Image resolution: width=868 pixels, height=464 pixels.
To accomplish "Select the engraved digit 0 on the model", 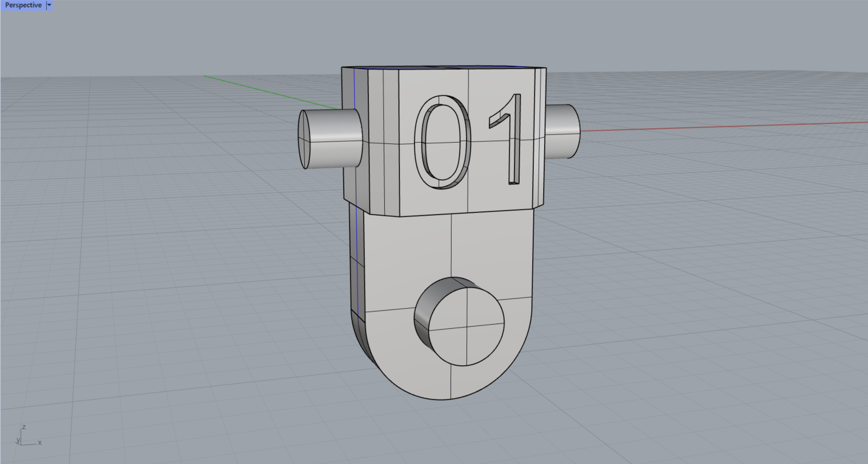I will (443, 142).
